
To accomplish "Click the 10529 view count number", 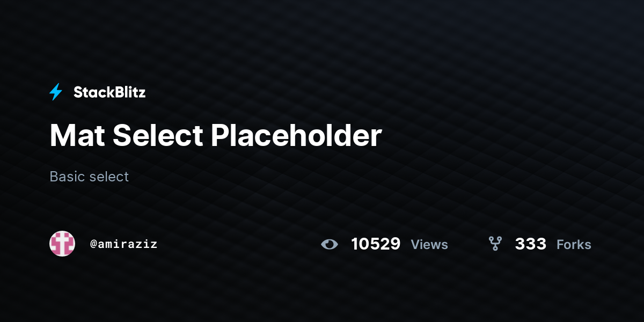I will click(376, 244).
